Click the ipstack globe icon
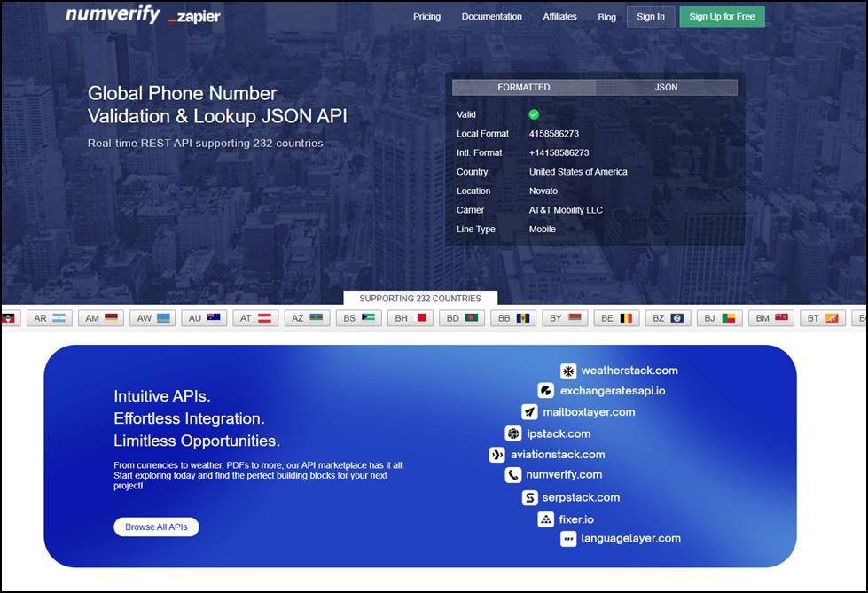 point(513,433)
